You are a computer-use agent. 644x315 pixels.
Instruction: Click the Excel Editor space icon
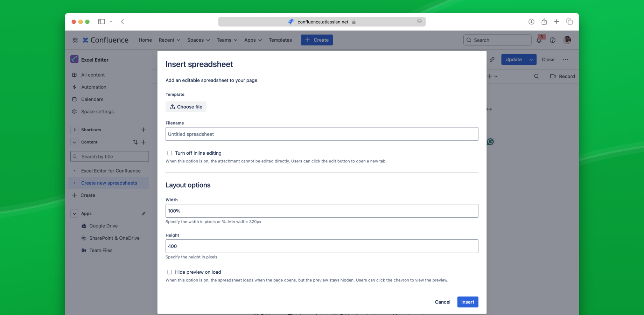[75, 59]
